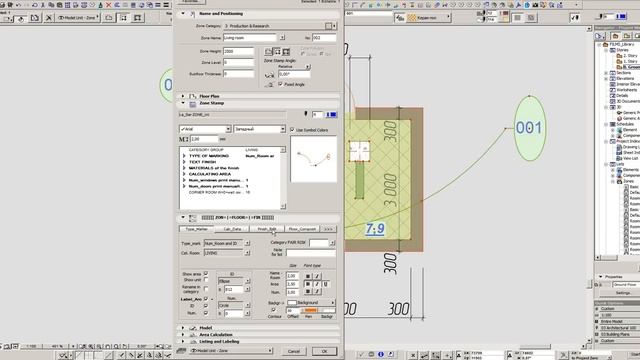Toggle italic for Area font

[x=317, y=284]
